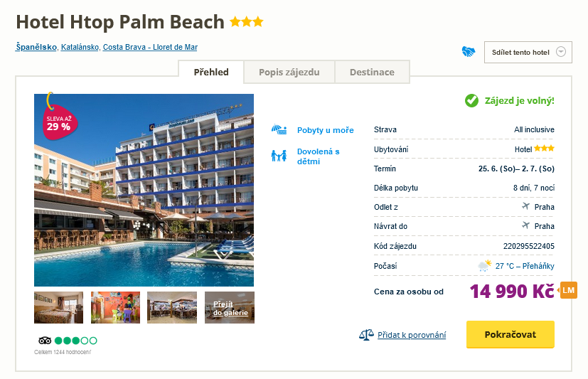
Task: Switch to the Popis zájezdu tab
Action: [x=289, y=73]
